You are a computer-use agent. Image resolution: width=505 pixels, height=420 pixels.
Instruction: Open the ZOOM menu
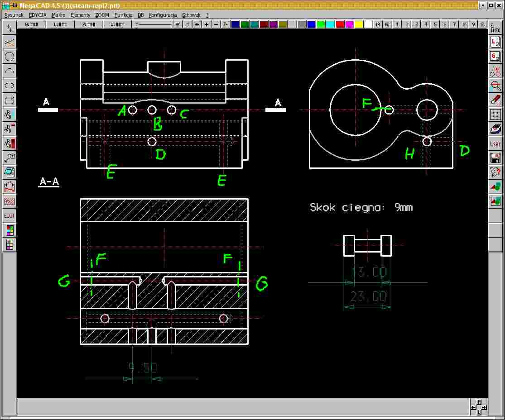(x=102, y=15)
